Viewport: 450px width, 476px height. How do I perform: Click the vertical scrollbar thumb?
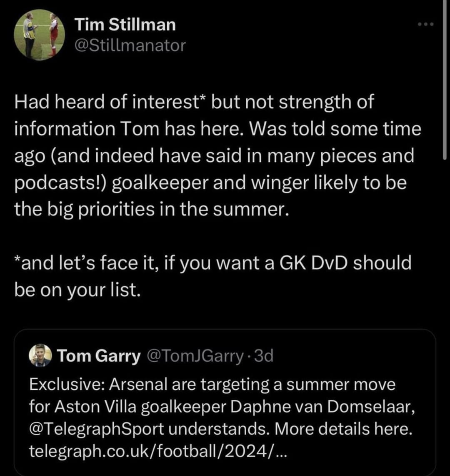tap(447, 79)
